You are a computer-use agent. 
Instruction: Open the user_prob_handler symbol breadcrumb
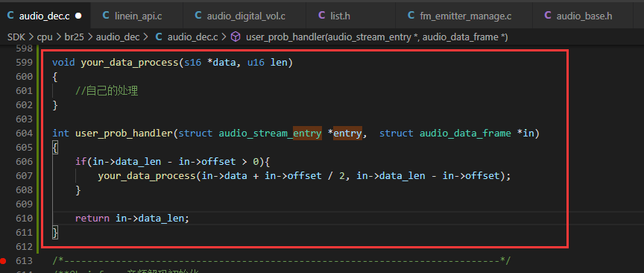click(x=377, y=37)
